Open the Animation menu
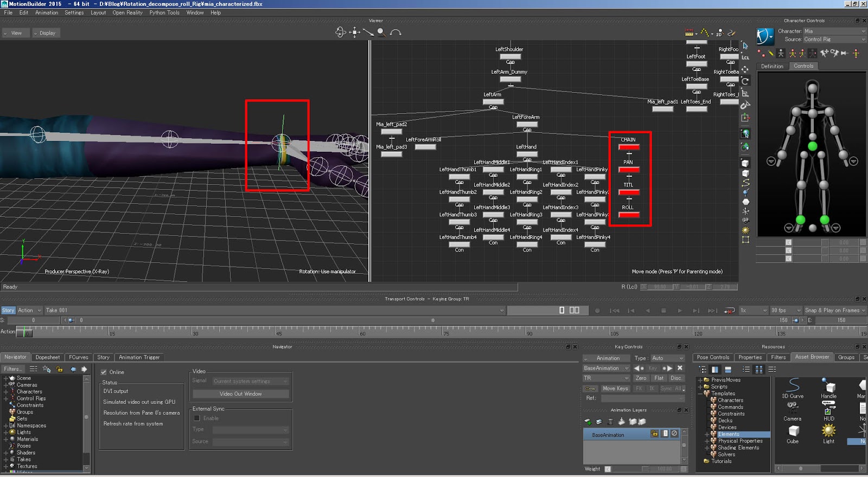This screenshot has height=477, width=868. pos(47,12)
